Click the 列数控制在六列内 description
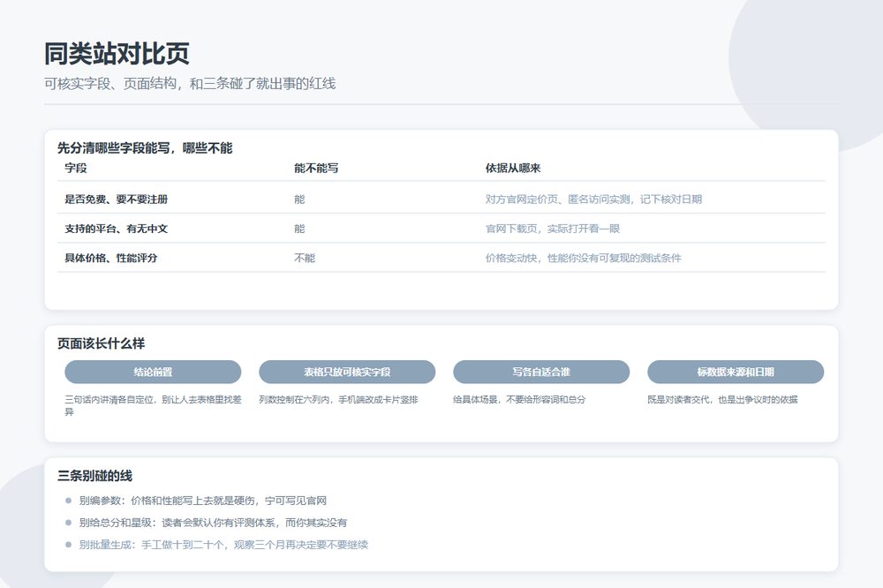The height and width of the screenshot is (588, 883). point(338,399)
